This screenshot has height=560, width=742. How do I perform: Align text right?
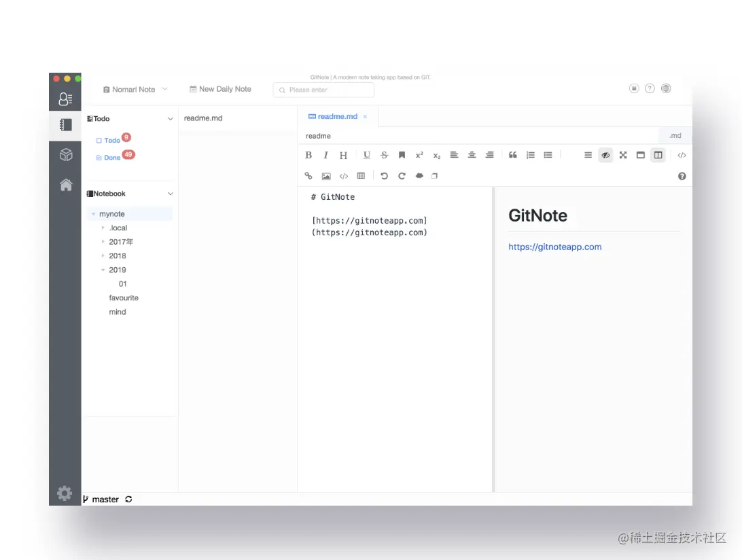pos(490,155)
